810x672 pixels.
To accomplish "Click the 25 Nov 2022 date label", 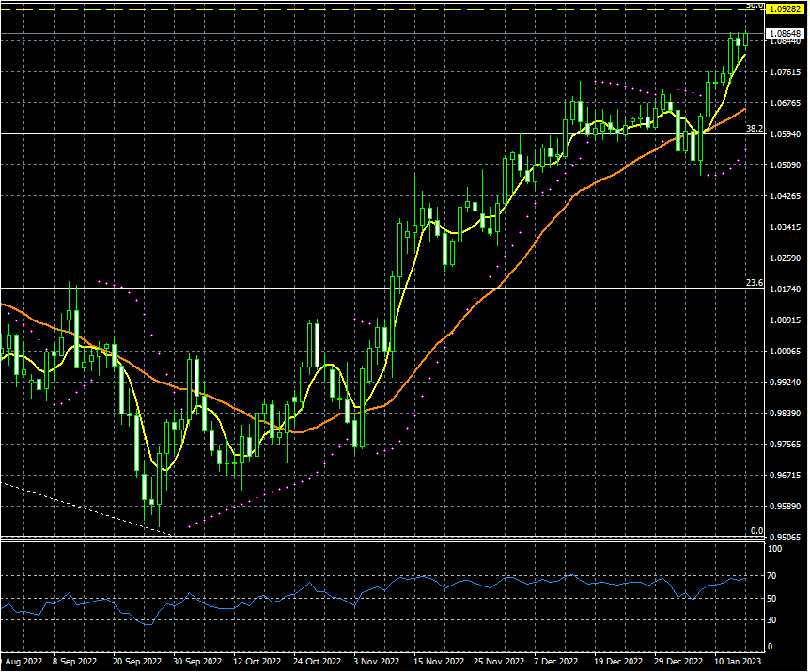I will [x=499, y=661].
